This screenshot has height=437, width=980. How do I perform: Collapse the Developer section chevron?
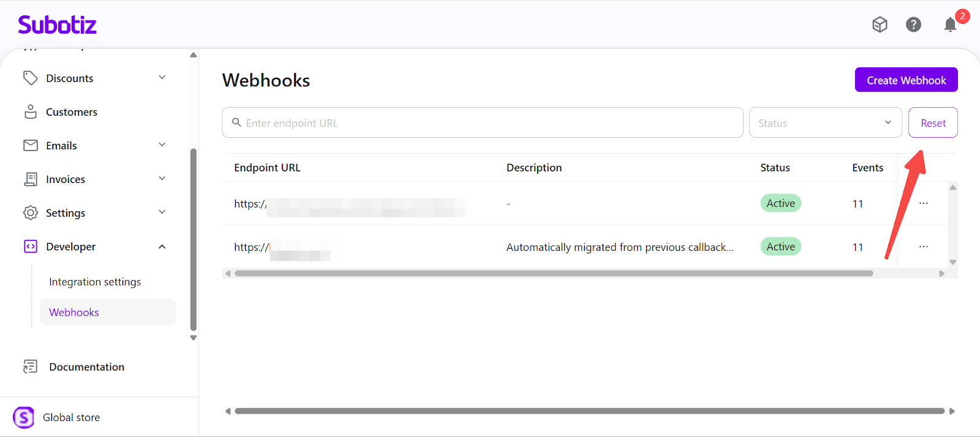(x=162, y=247)
